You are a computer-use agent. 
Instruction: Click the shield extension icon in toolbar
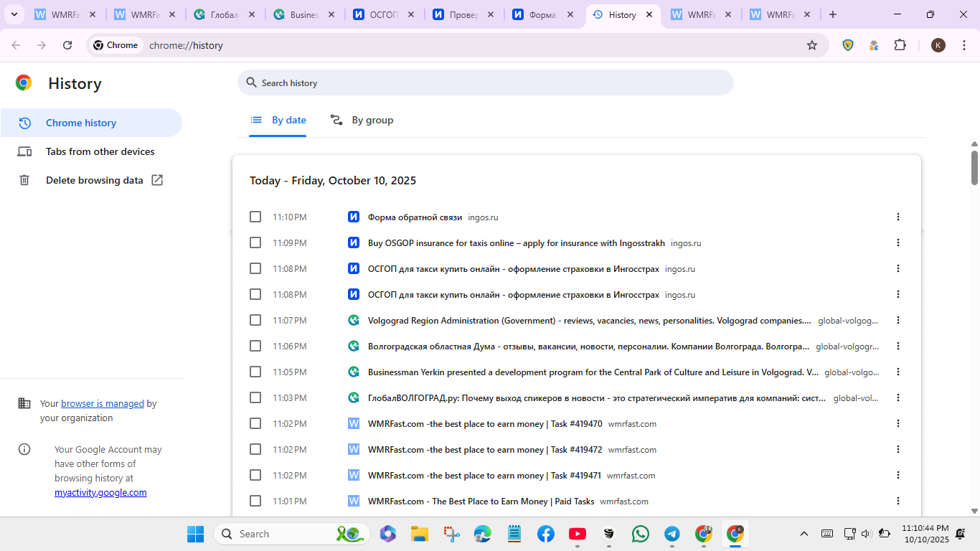(x=848, y=45)
